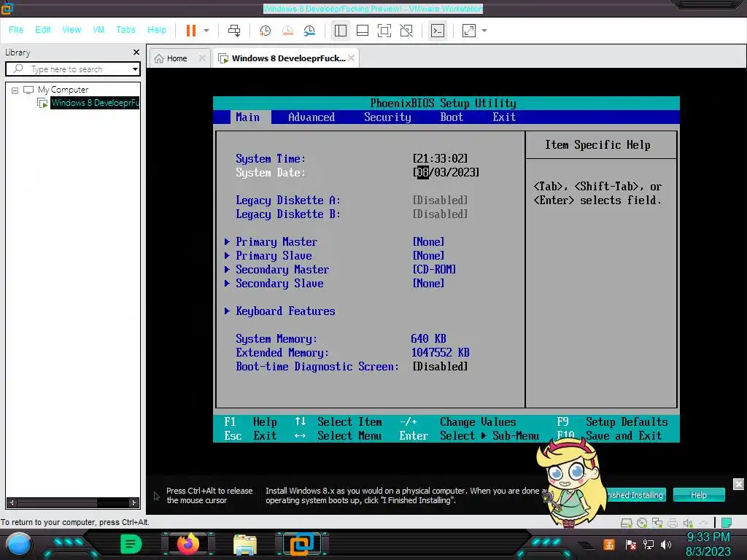Click Boot-time Diagnostic Screen Disabled value
The width and height of the screenshot is (747, 560).
click(x=440, y=367)
